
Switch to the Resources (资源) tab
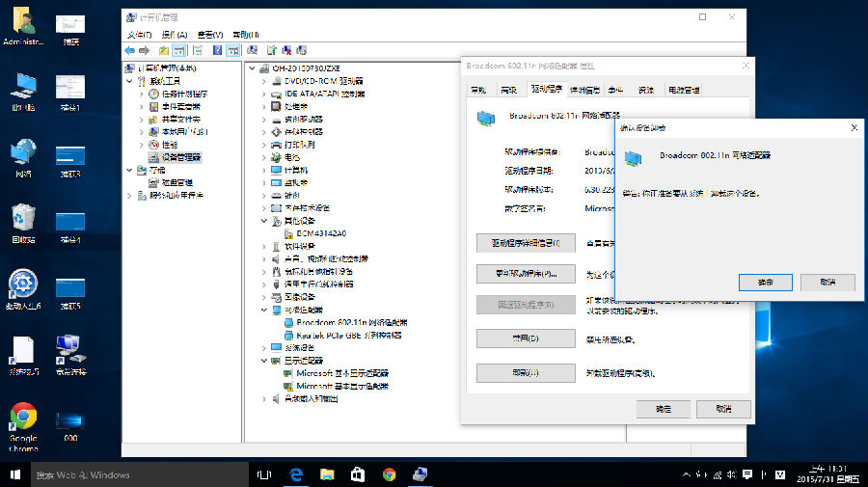click(x=645, y=90)
